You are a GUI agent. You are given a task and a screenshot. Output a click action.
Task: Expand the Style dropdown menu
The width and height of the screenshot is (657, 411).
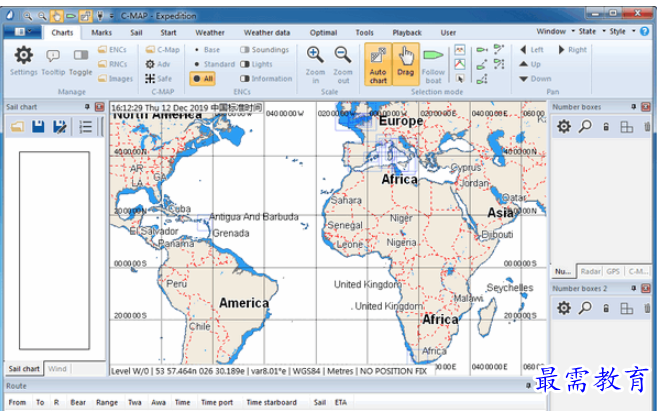pyautogui.click(x=622, y=31)
